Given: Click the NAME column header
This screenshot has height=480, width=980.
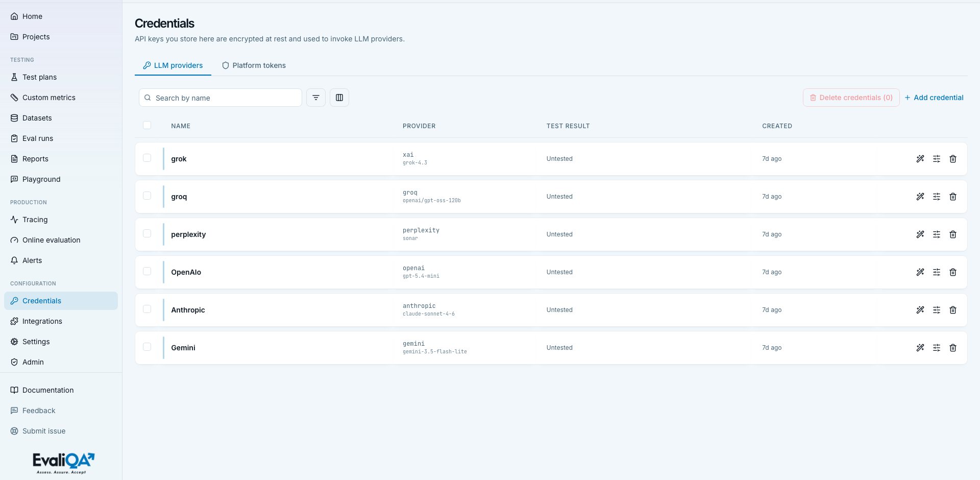Looking at the screenshot, I should coord(181,126).
